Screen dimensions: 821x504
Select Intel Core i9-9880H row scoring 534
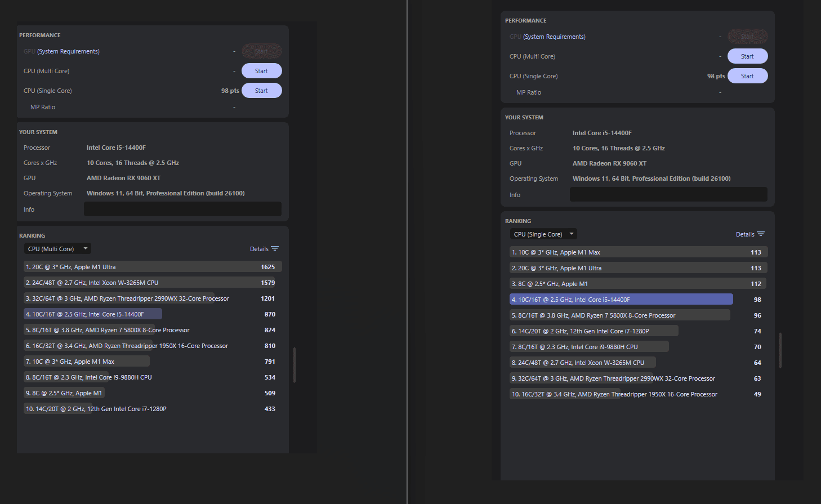pyautogui.click(x=153, y=377)
